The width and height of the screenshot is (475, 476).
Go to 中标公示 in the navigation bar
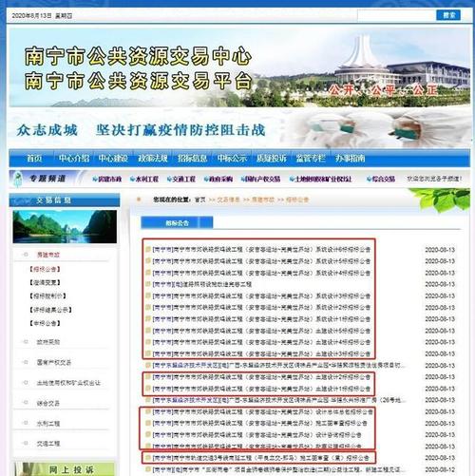coord(232,158)
